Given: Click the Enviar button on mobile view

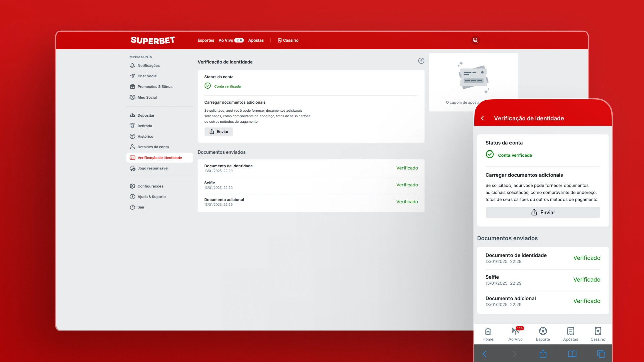Looking at the screenshot, I should point(543,212).
